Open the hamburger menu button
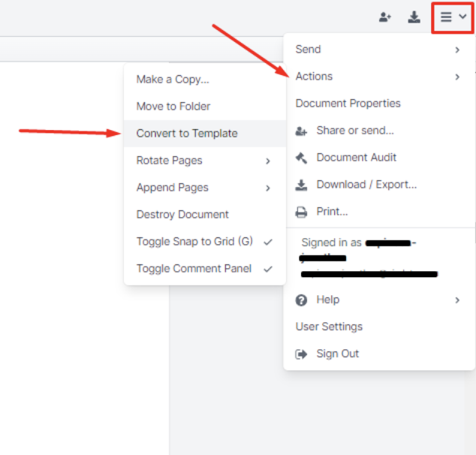The height and width of the screenshot is (455, 476). pos(453,17)
